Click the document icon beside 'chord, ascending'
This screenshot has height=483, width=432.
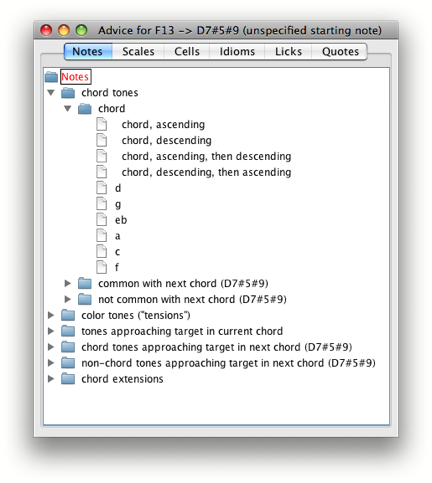coord(102,124)
